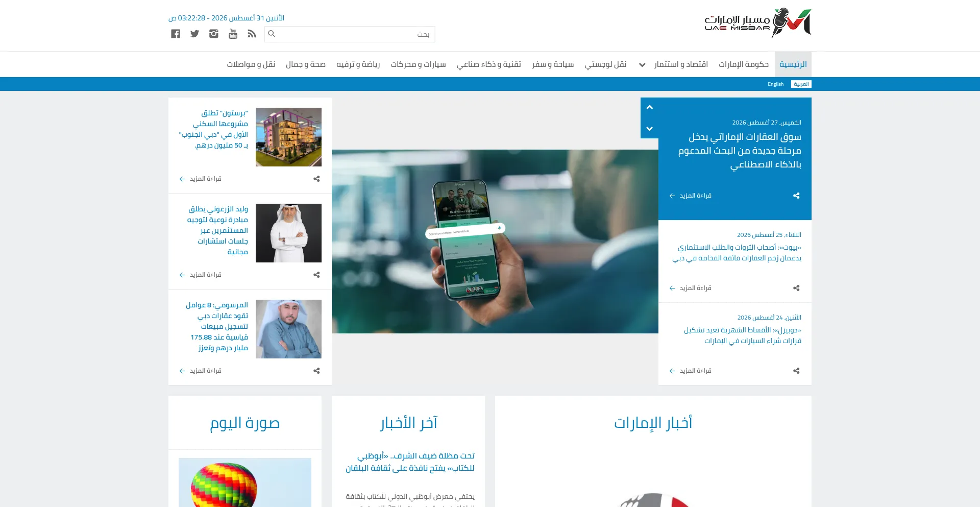This screenshot has width=980, height=507.
Task: Share the featured AI real estate story
Action: point(796,196)
